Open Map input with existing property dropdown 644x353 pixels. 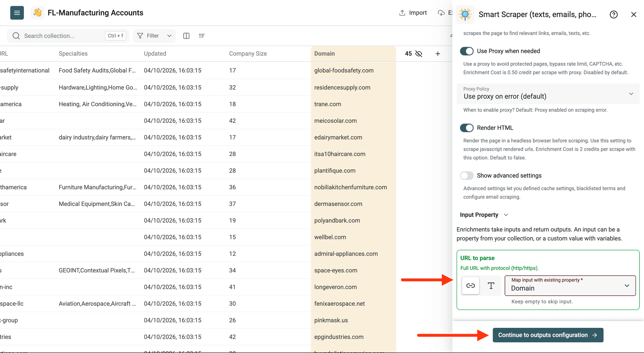pyautogui.click(x=570, y=286)
